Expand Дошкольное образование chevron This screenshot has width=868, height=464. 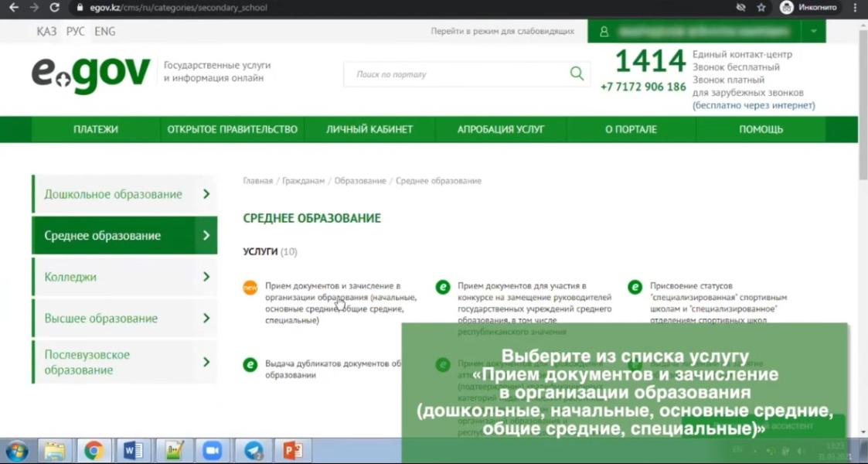point(206,194)
